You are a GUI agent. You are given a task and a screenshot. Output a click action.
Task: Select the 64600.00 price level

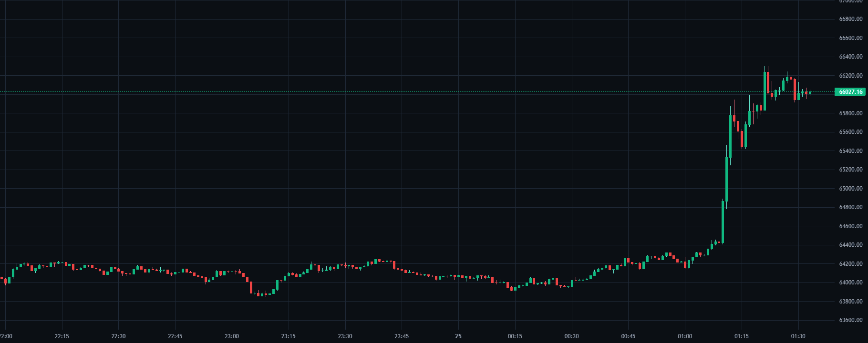(851, 226)
